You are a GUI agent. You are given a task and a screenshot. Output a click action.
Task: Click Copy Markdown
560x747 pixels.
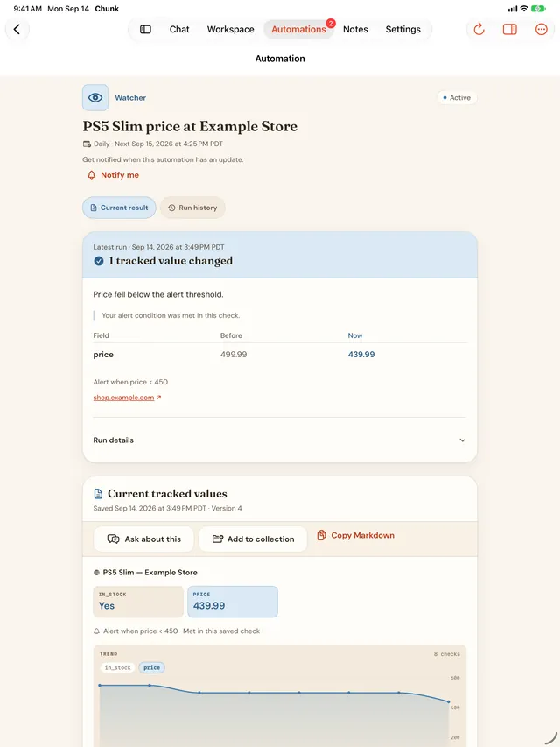click(356, 535)
